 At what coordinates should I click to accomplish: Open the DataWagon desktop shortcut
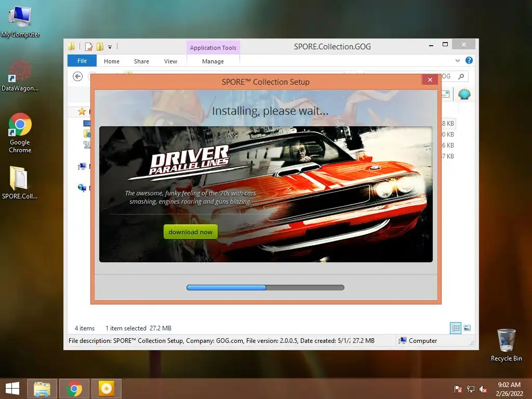tap(20, 75)
